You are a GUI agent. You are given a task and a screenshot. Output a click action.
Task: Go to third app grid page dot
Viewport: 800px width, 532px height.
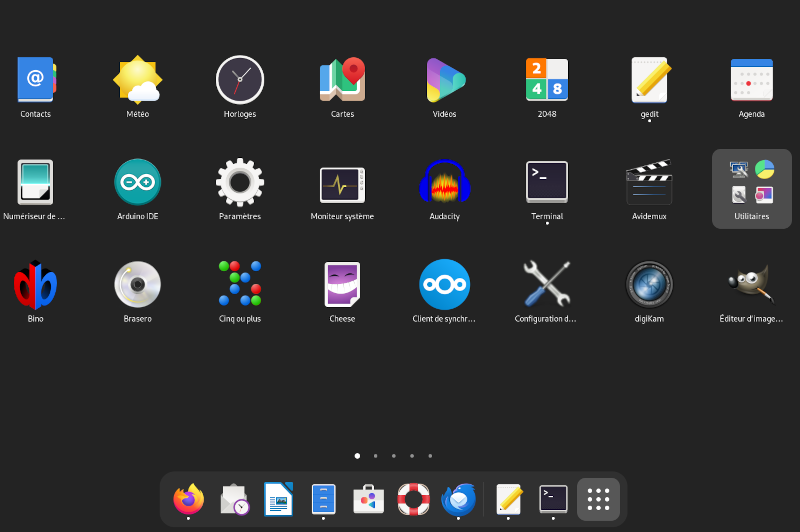(x=394, y=456)
